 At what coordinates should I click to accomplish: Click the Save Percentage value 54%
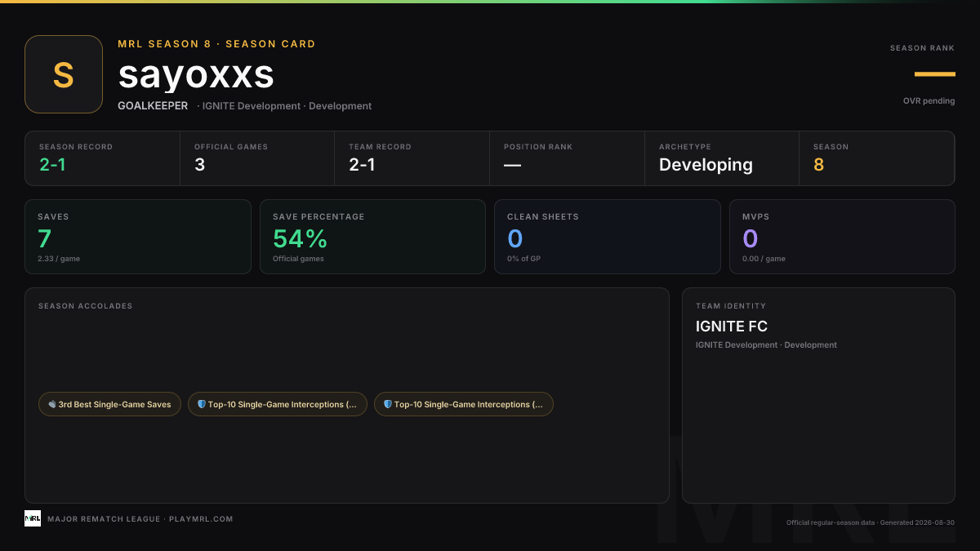tap(300, 238)
